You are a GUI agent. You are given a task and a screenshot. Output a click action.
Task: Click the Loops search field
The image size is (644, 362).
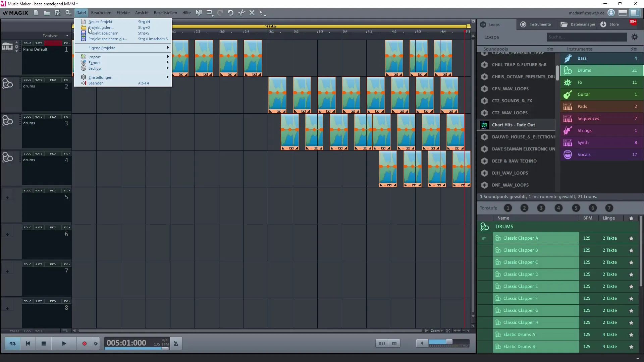pyautogui.click(x=587, y=37)
